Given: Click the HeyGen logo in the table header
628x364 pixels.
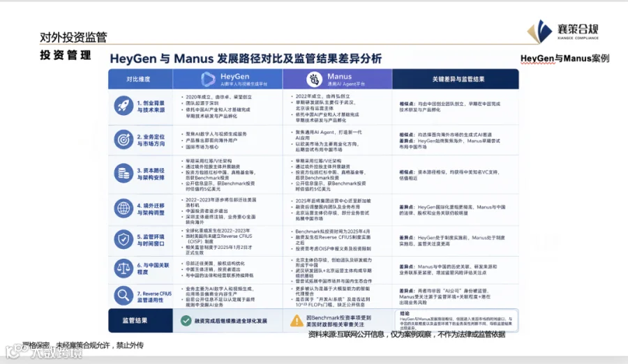Looking at the screenshot, I should point(208,79).
